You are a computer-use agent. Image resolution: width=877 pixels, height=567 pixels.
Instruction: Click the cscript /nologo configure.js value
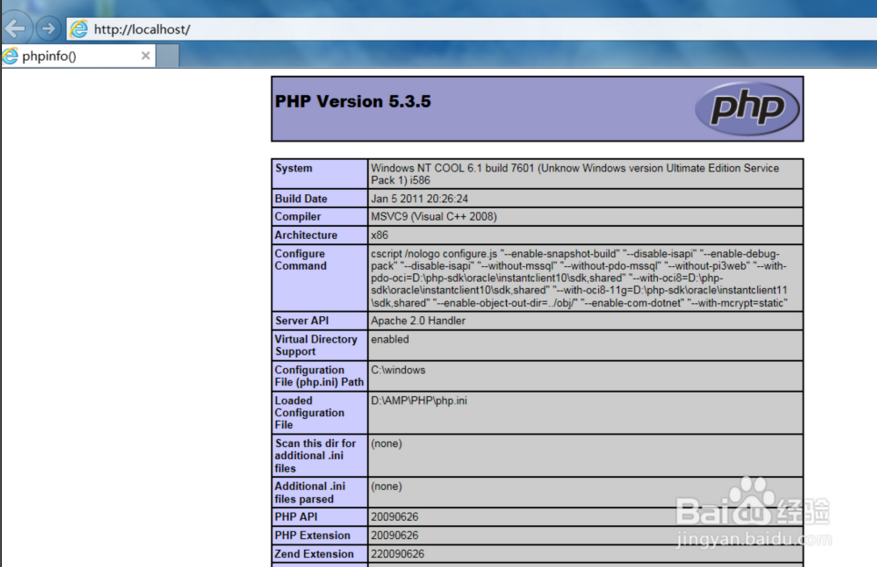point(579,278)
